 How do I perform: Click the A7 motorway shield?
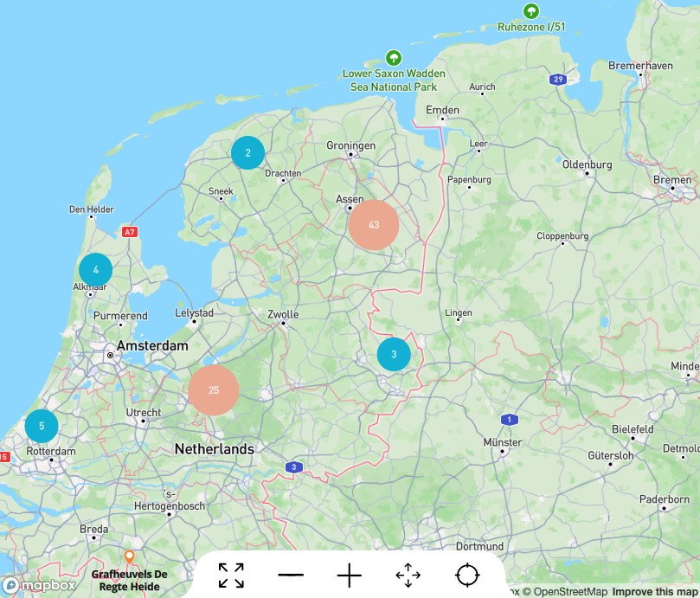point(128,231)
